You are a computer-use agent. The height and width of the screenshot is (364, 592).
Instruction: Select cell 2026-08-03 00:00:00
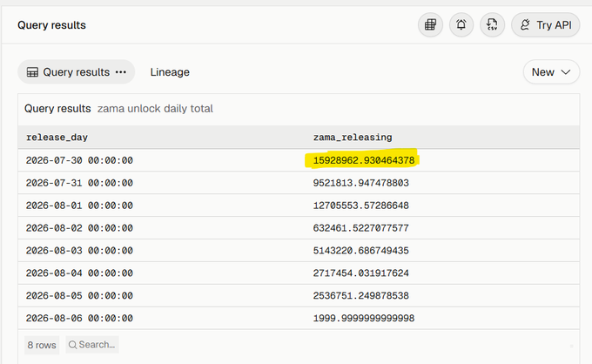click(x=79, y=251)
